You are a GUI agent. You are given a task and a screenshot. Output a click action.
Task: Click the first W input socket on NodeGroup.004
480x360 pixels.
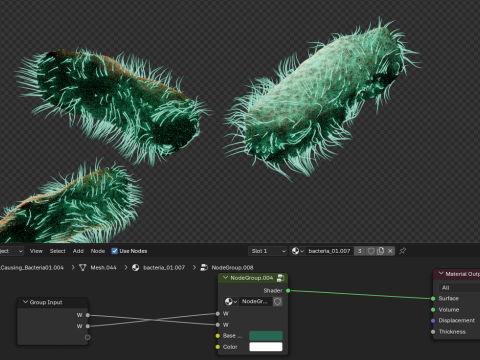(218, 314)
